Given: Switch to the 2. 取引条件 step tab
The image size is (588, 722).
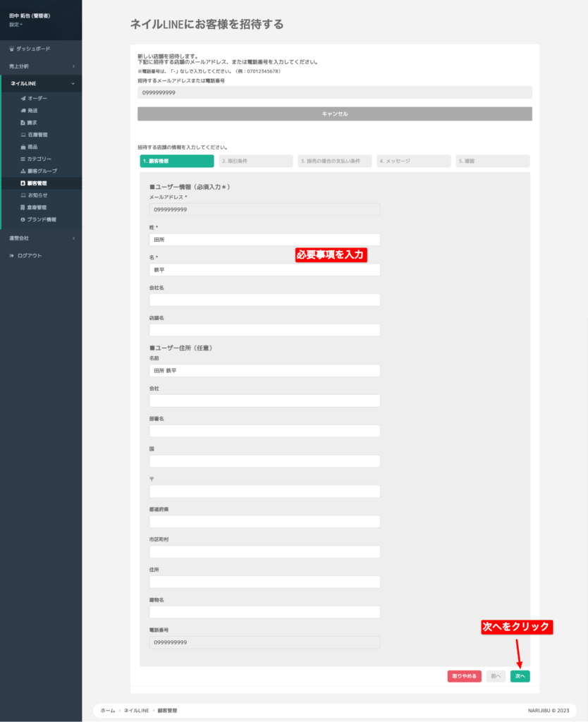Looking at the screenshot, I should (x=255, y=161).
